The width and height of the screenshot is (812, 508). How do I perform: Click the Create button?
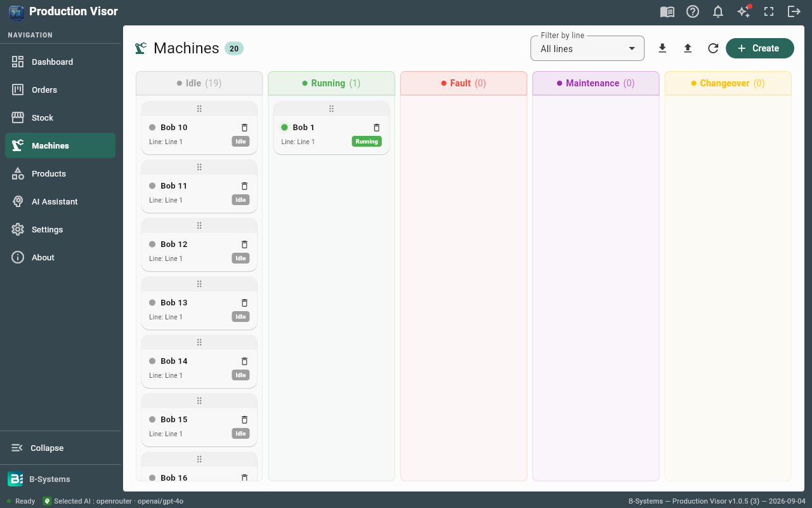[x=760, y=48]
